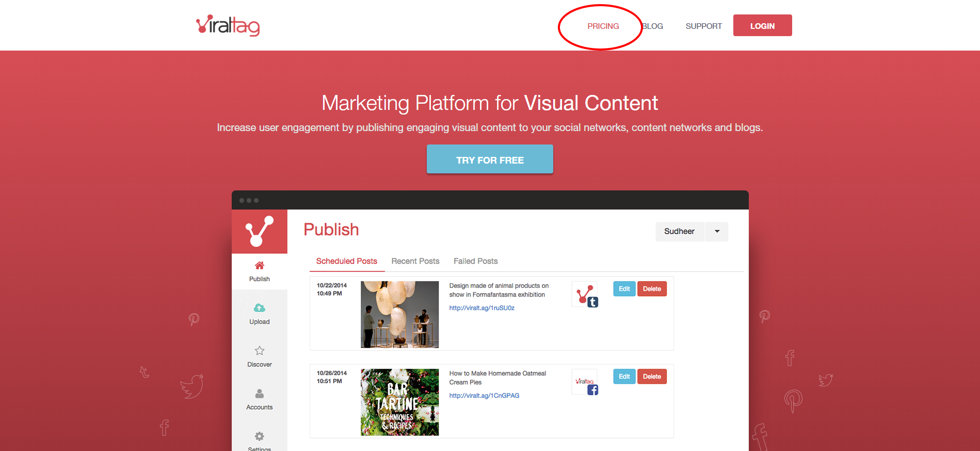Click the Login button

coord(762,25)
